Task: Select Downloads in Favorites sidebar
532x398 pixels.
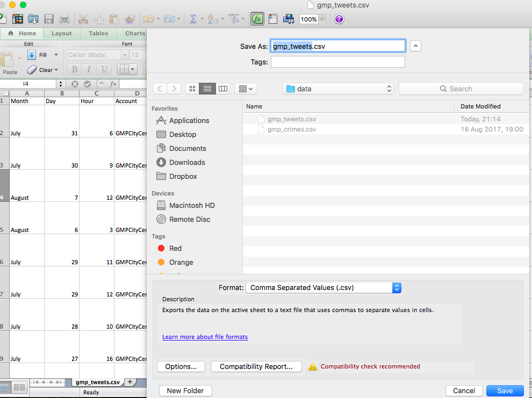Action: click(187, 162)
